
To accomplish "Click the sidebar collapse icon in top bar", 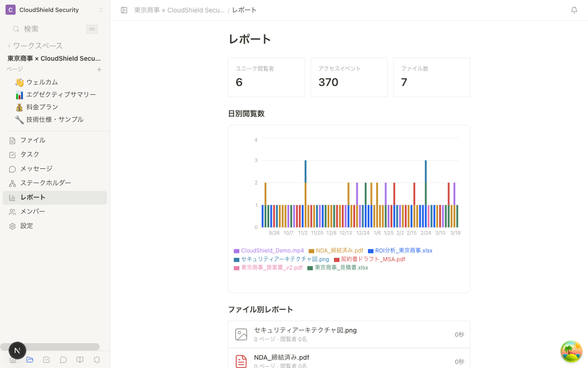I will (124, 10).
